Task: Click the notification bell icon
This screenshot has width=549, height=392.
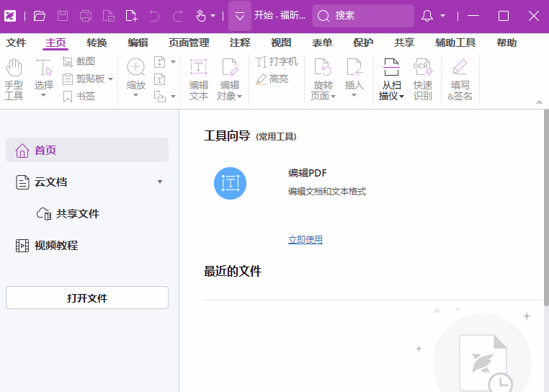Action: pos(427,16)
